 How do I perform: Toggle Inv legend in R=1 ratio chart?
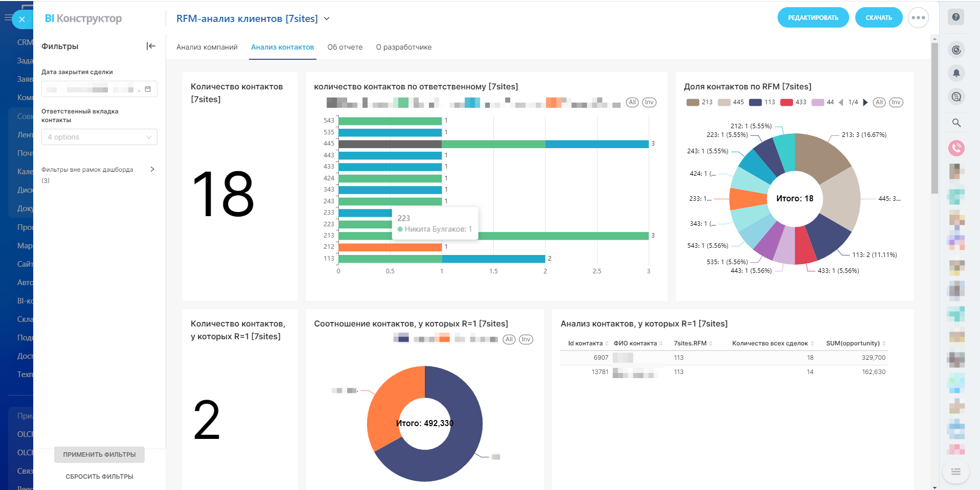[526, 339]
